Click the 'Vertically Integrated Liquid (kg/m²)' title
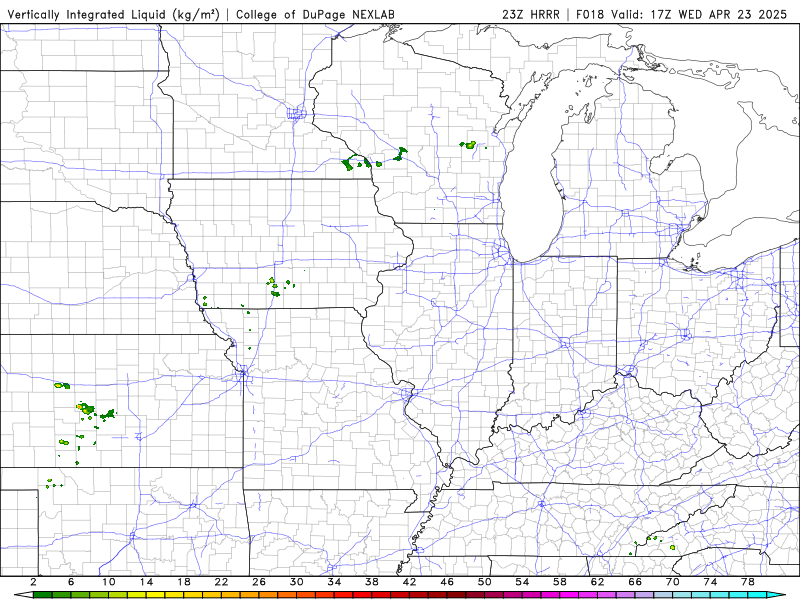This screenshot has width=800, height=600. [113, 14]
